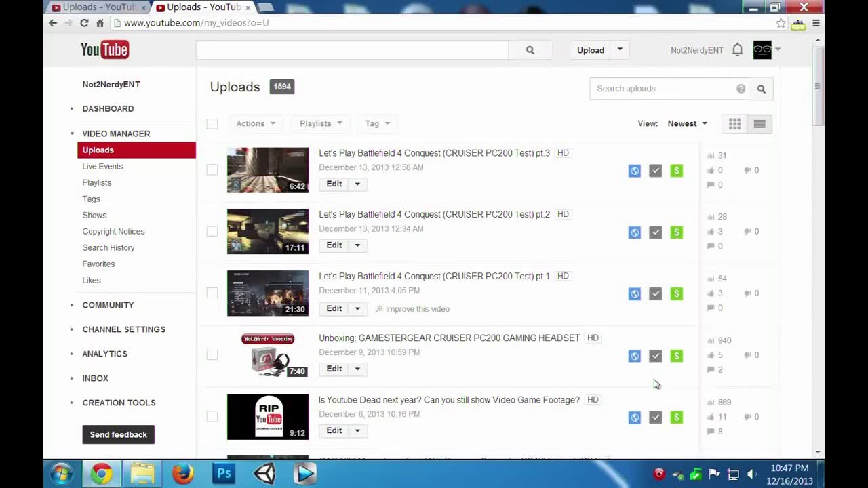Click green dollar icon for Battlefield 4 pt.1

677,294
